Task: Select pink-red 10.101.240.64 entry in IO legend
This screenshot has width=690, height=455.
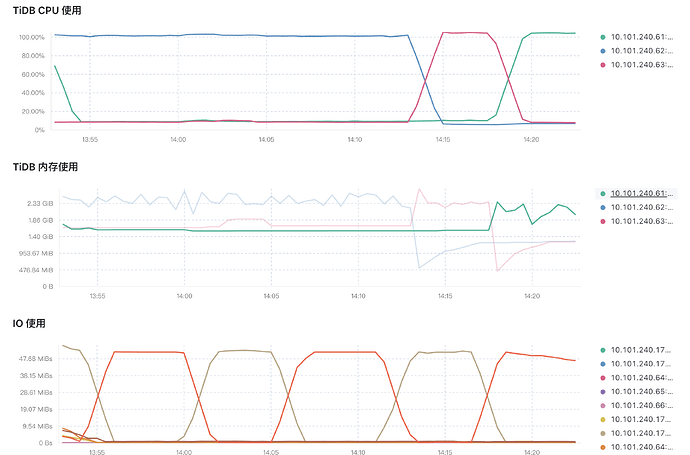Action: [x=644, y=377]
